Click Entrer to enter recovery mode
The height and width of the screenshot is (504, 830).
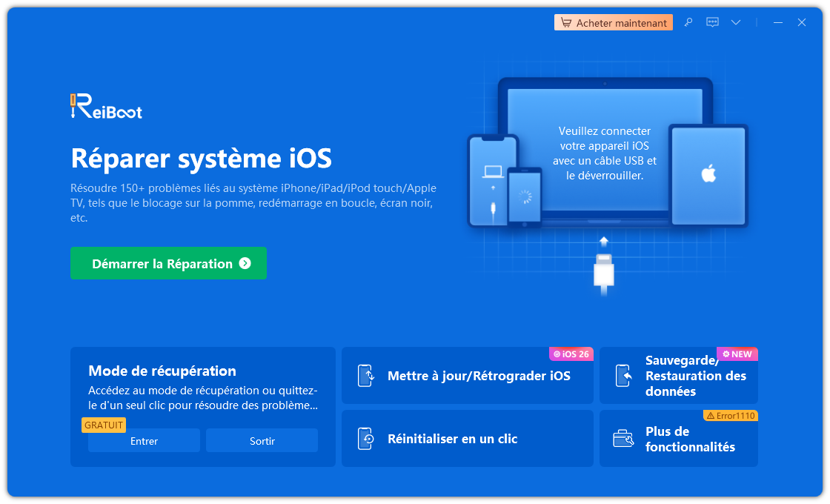pos(144,440)
